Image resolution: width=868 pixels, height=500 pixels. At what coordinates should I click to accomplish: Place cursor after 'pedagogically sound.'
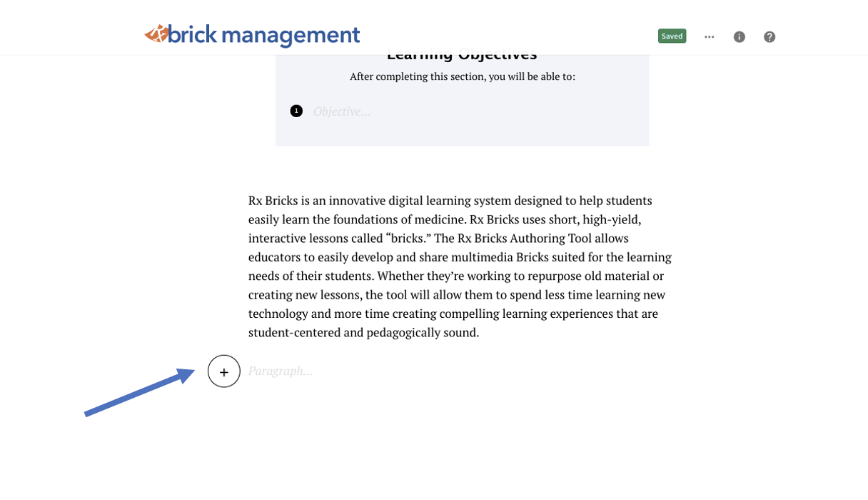coord(480,332)
